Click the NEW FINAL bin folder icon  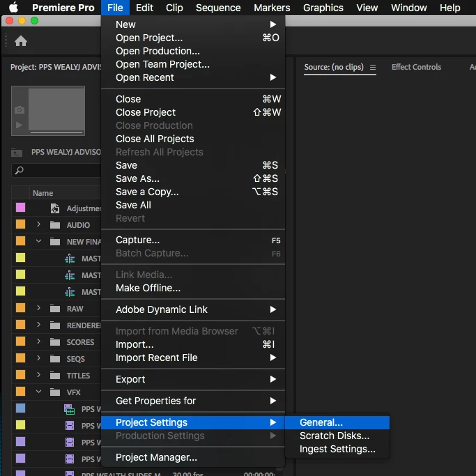(54, 242)
